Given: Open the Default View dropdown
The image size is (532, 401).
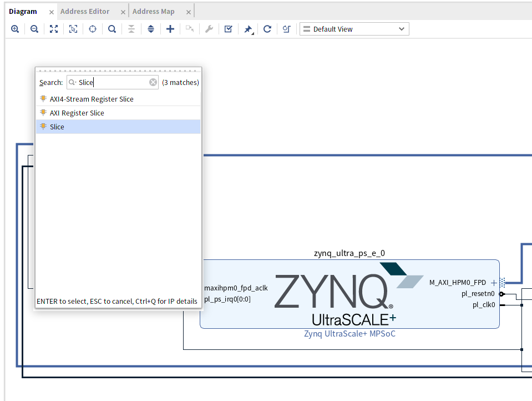Looking at the screenshot, I should 354,29.
